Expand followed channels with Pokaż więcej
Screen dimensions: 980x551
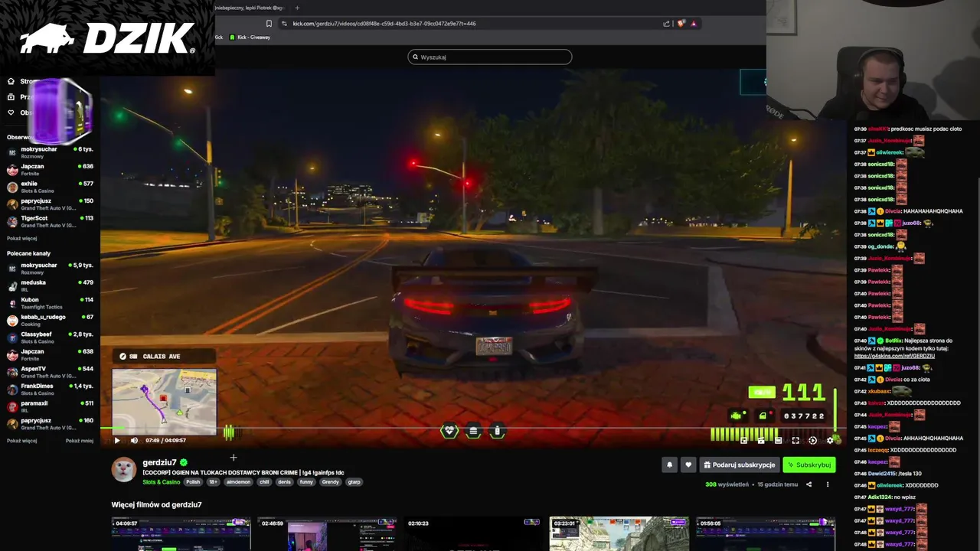click(21, 238)
